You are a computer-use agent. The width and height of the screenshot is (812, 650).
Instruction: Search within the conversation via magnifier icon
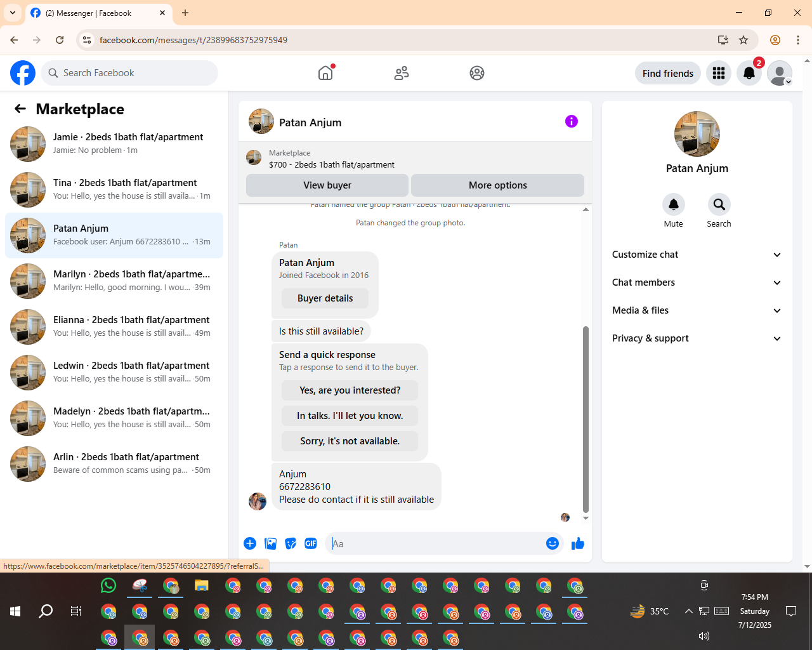[719, 204]
